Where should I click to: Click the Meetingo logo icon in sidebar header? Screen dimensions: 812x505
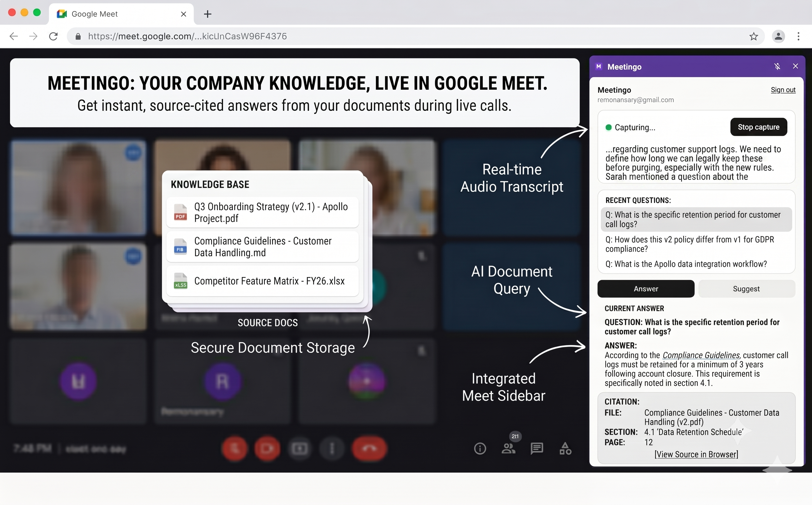[599, 67]
